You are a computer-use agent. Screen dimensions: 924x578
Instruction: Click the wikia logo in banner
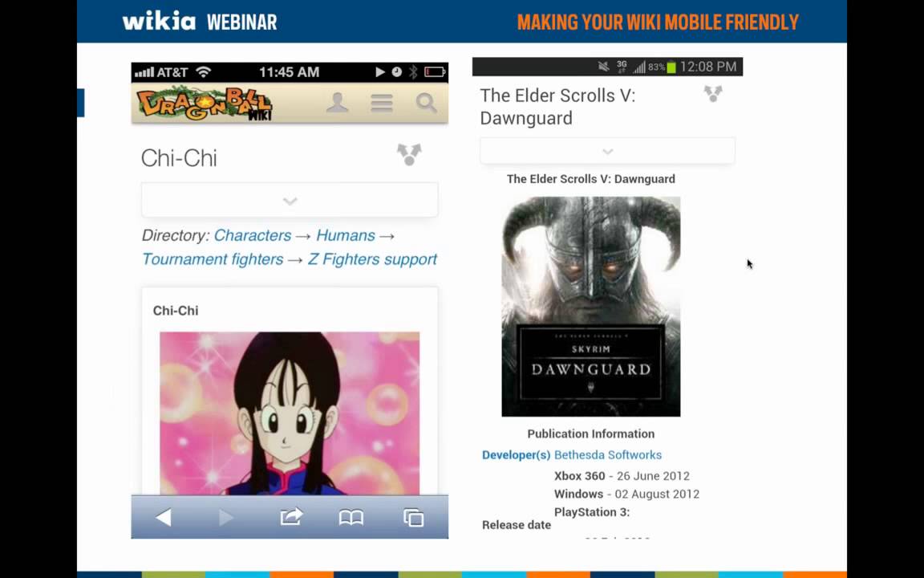(159, 21)
